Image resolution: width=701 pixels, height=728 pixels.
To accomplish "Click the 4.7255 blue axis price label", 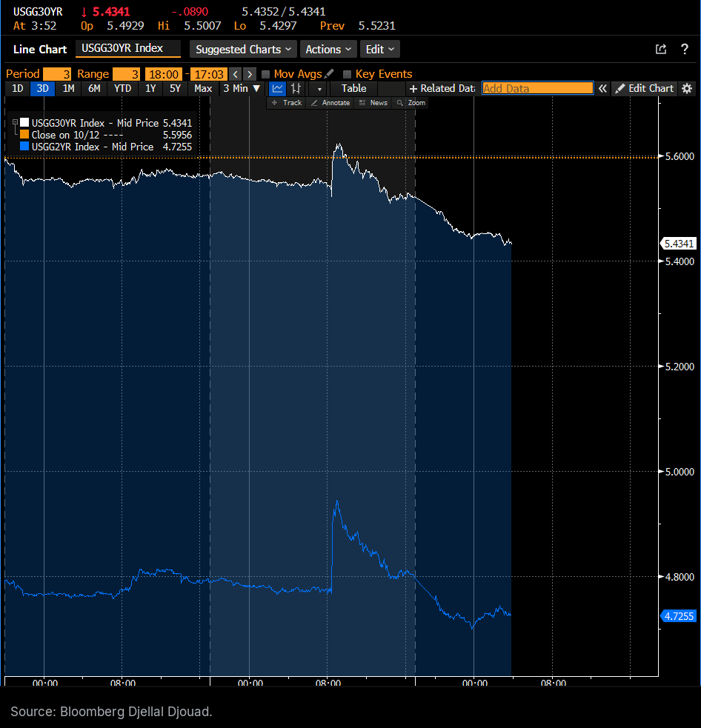I will pos(679,616).
